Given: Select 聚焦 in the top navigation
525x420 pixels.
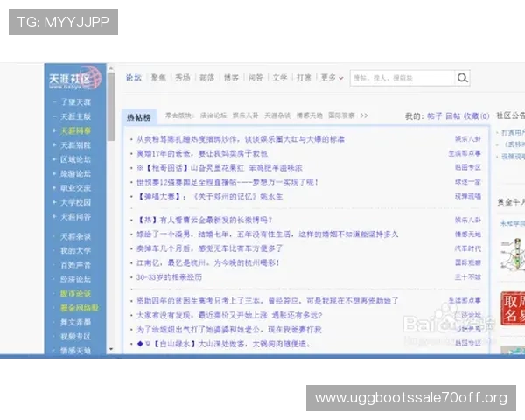Looking at the screenshot, I should click(158, 78).
